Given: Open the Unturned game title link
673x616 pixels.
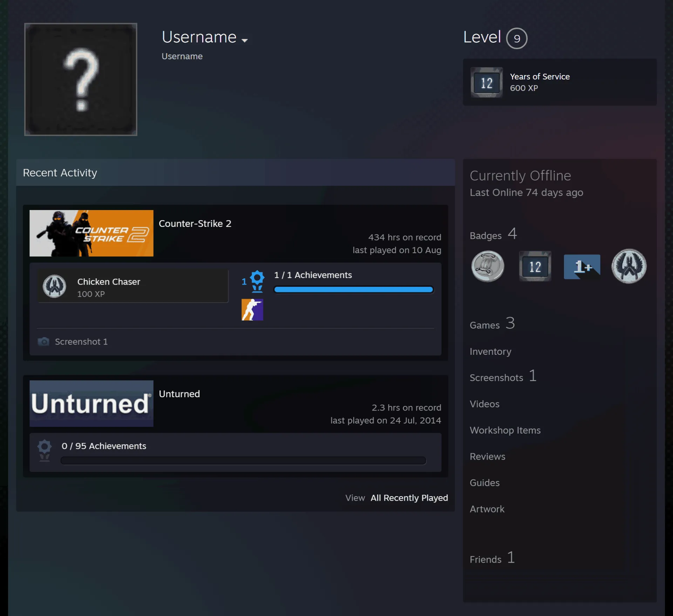Looking at the screenshot, I should (179, 394).
